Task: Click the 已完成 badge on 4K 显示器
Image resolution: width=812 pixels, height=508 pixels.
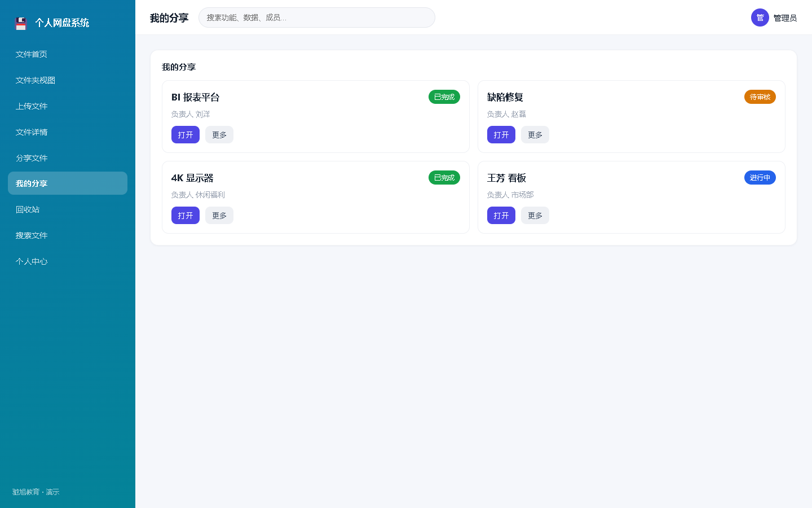Action: pos(444,178)
